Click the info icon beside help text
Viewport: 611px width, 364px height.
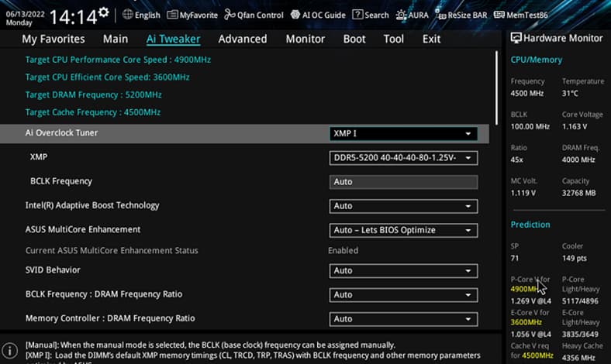(10, 350)
